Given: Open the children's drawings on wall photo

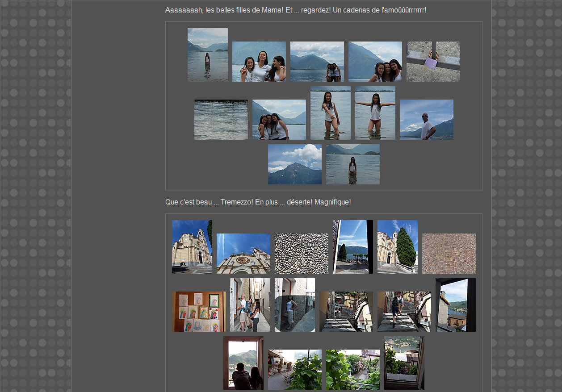Looking at the screenshot, I should tap(199, 312).
